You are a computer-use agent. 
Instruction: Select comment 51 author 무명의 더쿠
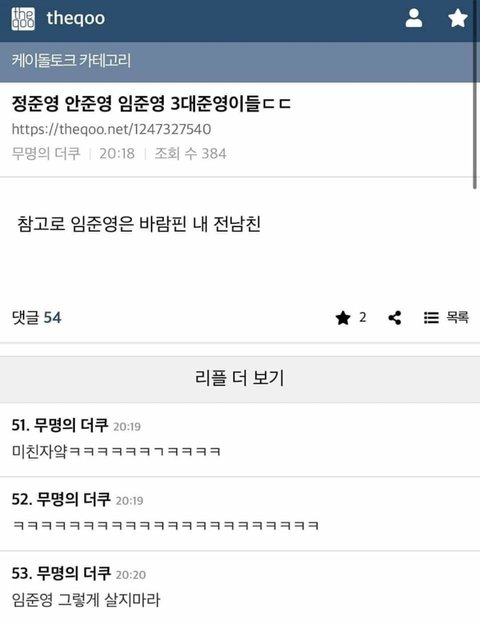point(71,425)
